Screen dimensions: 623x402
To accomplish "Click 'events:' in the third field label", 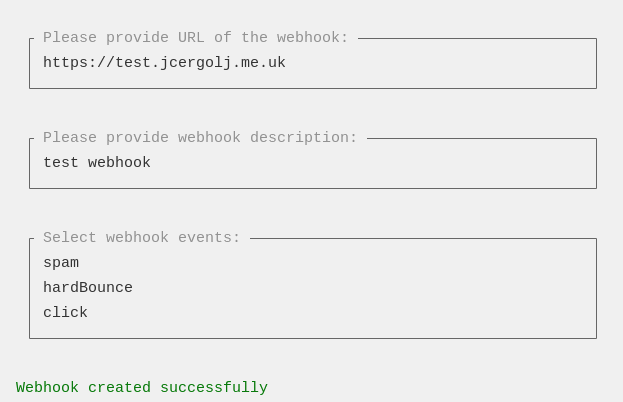I will [x=209, y=238].
